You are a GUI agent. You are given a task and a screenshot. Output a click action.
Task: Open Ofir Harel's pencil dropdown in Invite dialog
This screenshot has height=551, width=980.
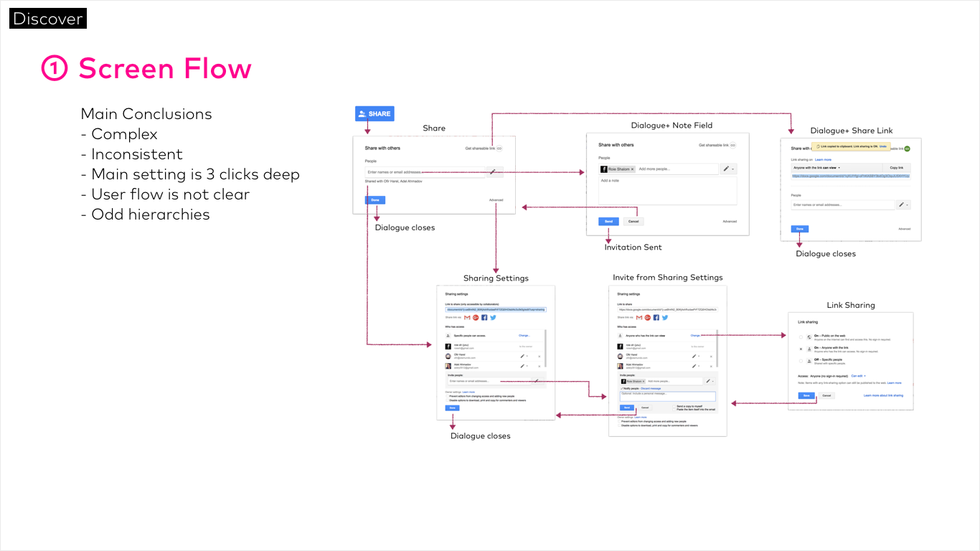[x=695, y=357]
